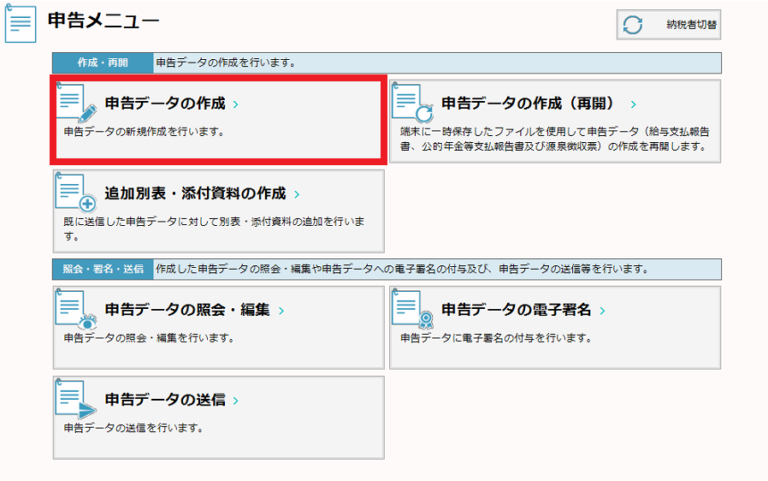
Task: Click the description starting 端末に一時保存したファイル
Action: point(554,139)
